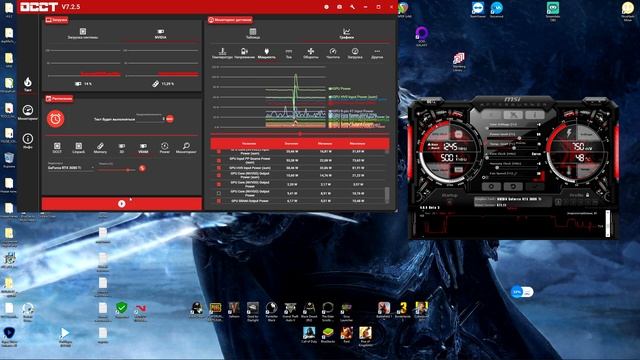Toggle GPU Core (NVVDD) Output Power (sum) checkbox
Screen dimensions: 640x360
(219, 176)
